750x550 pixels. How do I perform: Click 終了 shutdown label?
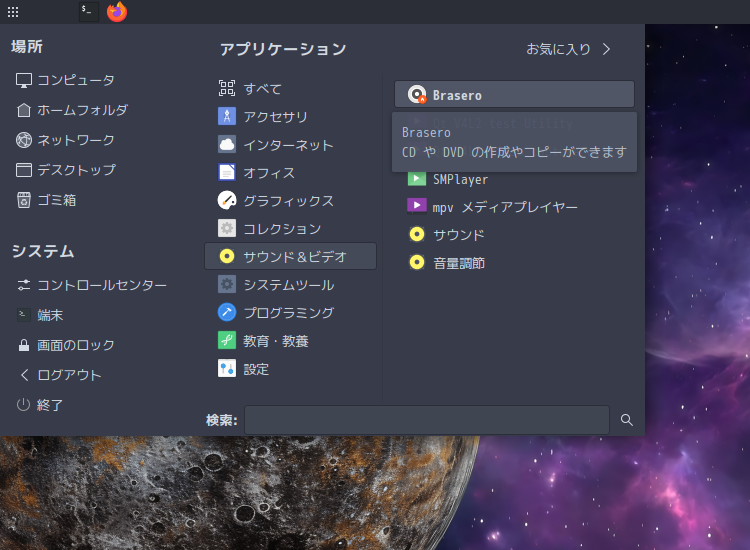[x=50, y=405]
